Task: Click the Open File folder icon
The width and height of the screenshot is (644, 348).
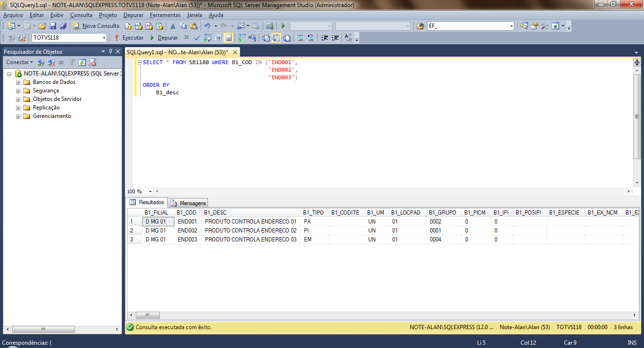Action: pyautogui.click(x=42, y=26)
